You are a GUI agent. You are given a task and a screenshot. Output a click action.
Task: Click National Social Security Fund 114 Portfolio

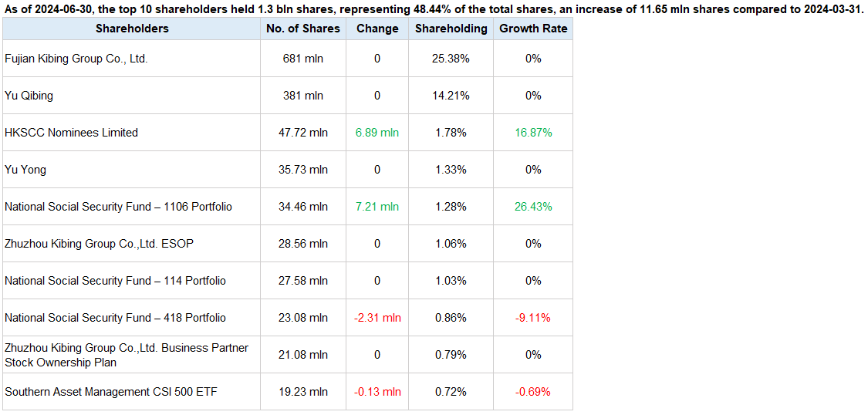[x=115, y=281]
